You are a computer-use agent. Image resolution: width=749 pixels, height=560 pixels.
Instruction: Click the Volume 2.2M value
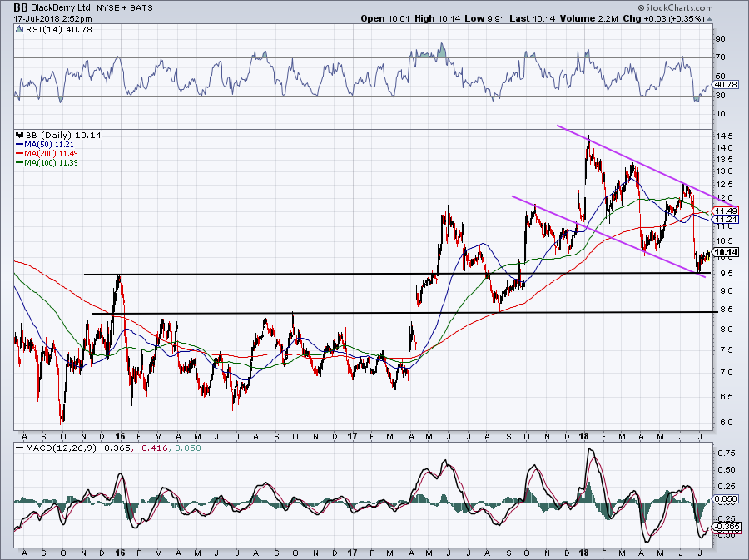[589, 18]
